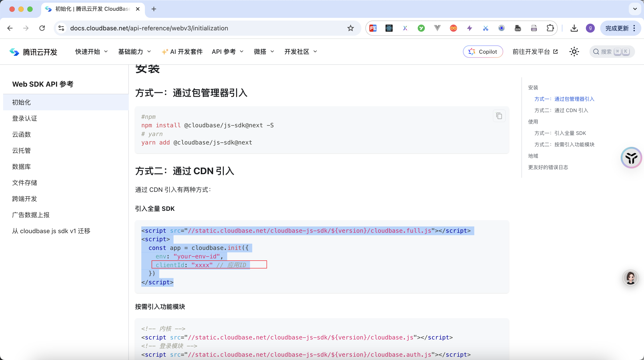Open 广告数据上报 sidebar item
This screenshot has height=360, width=644.
66,215
